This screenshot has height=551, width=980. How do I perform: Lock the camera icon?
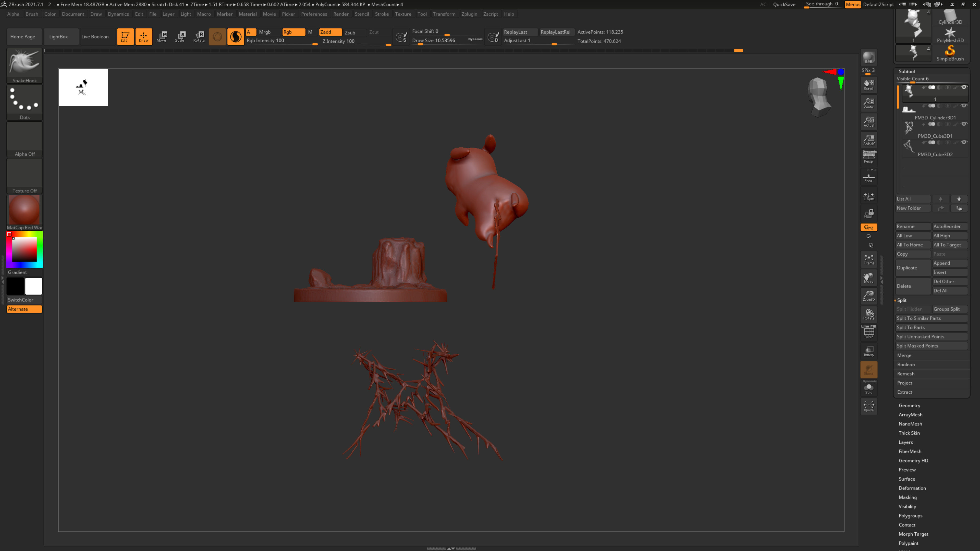click(868, 213)
